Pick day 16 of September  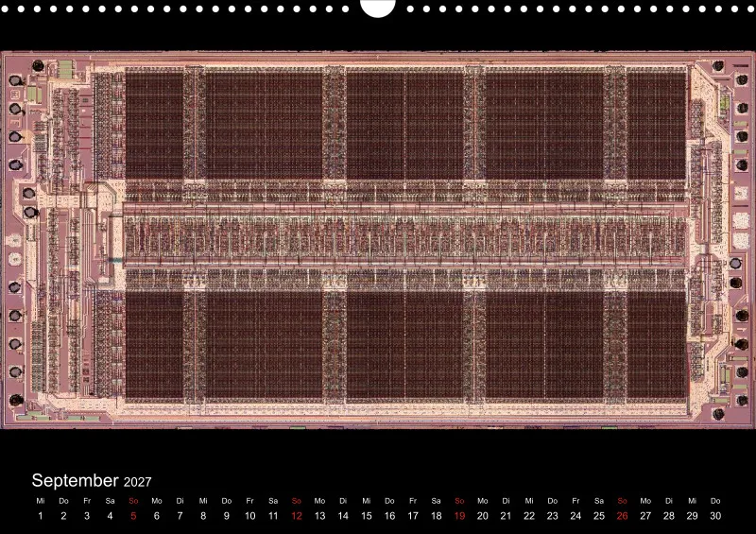(x=389, y=516)
